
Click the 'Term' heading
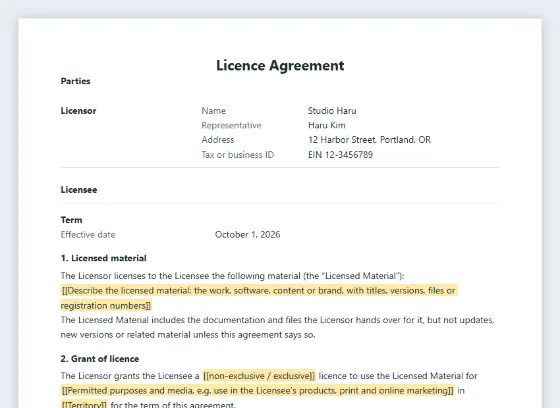71,220
